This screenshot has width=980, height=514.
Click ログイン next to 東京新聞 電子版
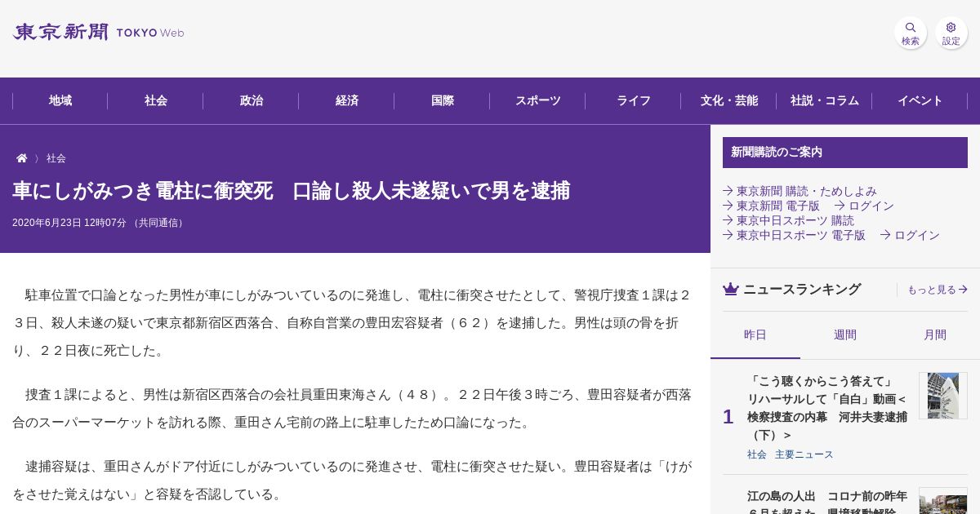pos(864,206)
